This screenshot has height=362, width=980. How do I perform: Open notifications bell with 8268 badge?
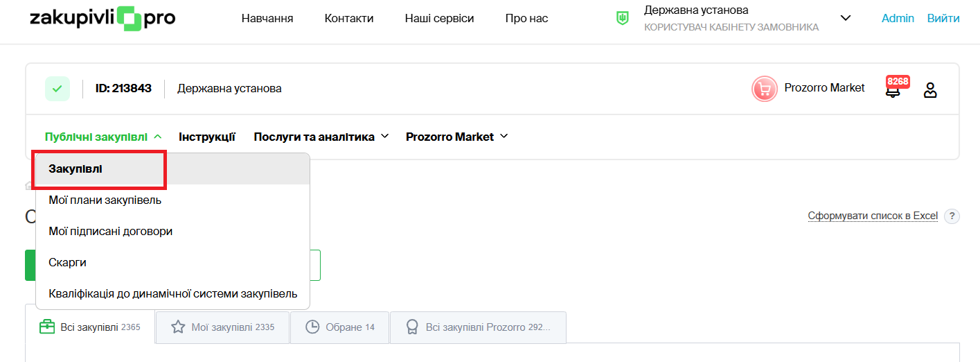[x=893, y=90]
